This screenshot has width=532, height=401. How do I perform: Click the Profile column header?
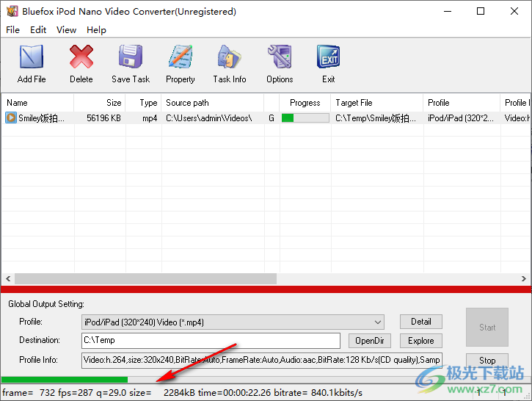tap(462, 103)
